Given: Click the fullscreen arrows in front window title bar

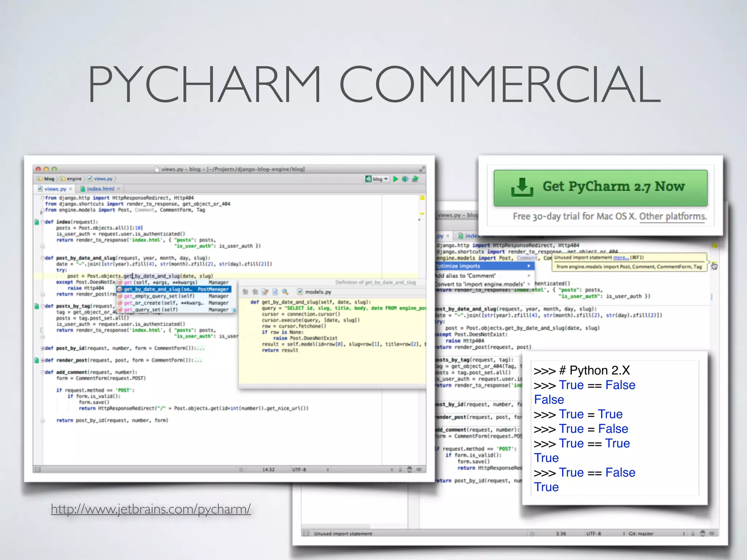Looking at the screenshot, I should click(x=422, y=169).
